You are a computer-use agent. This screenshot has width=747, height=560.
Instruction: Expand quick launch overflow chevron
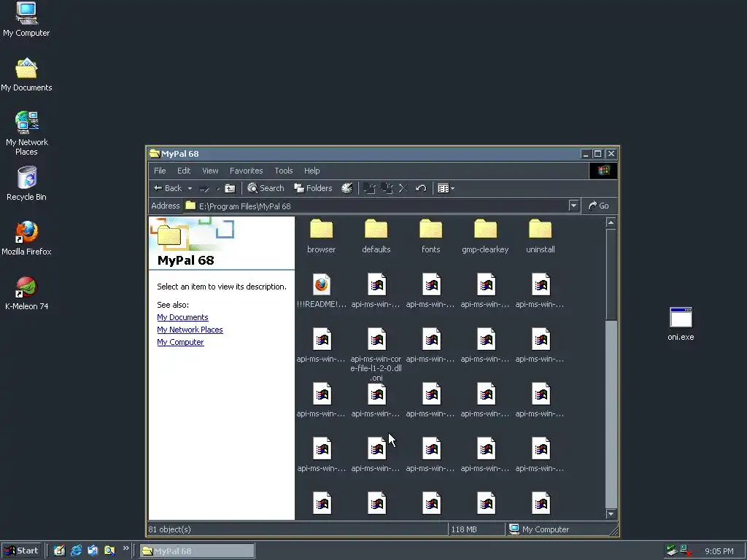(x=125, y=548)
